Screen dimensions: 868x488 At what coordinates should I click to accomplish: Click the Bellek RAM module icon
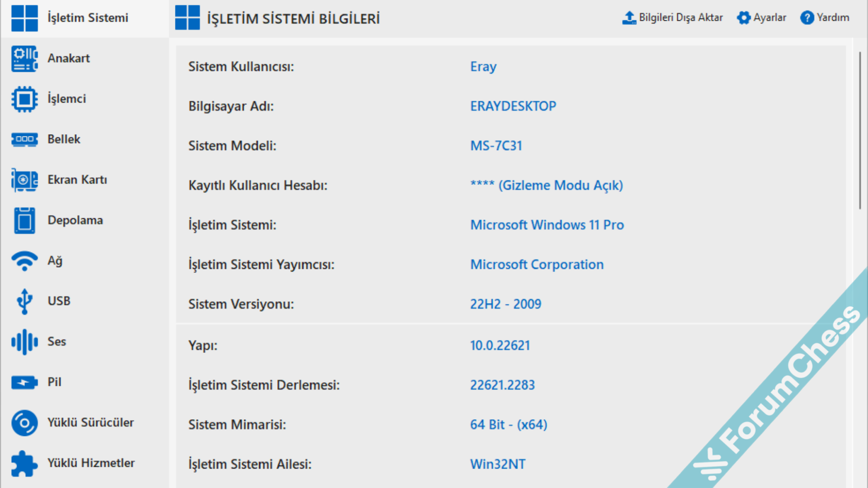point(24,139)
